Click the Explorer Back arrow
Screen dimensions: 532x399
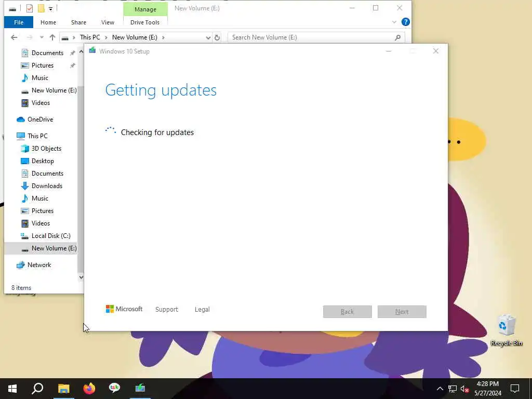[x=14, y=37]
